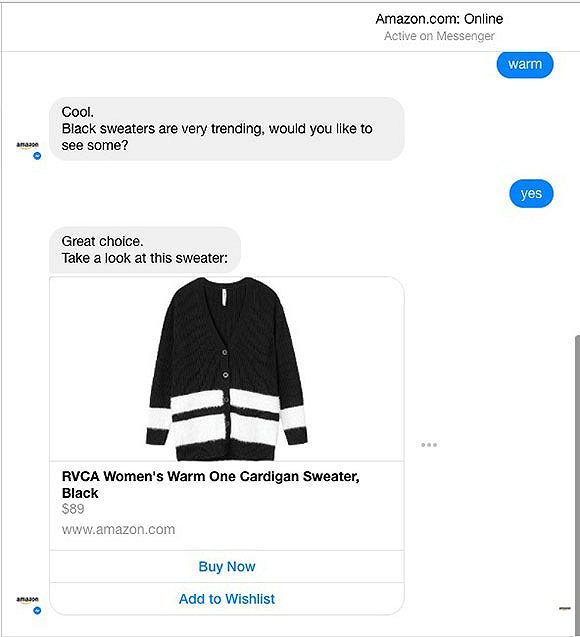Add the RVCA cardigan to Wishlist
Screen dimensions: 580x637
(x=227, y=599)
